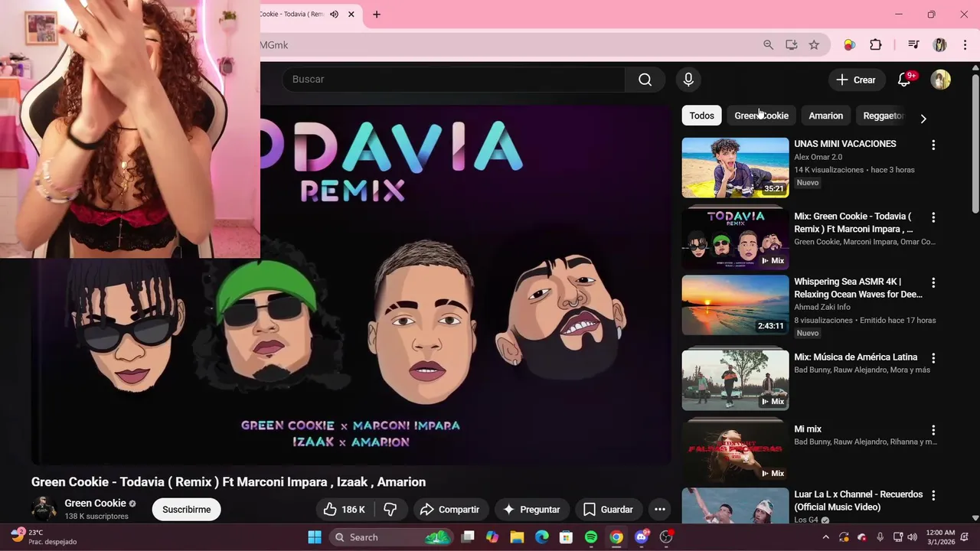Open the colored circles extension icon
The height and width of the screenshot is (551, 980).
[849, 45]
